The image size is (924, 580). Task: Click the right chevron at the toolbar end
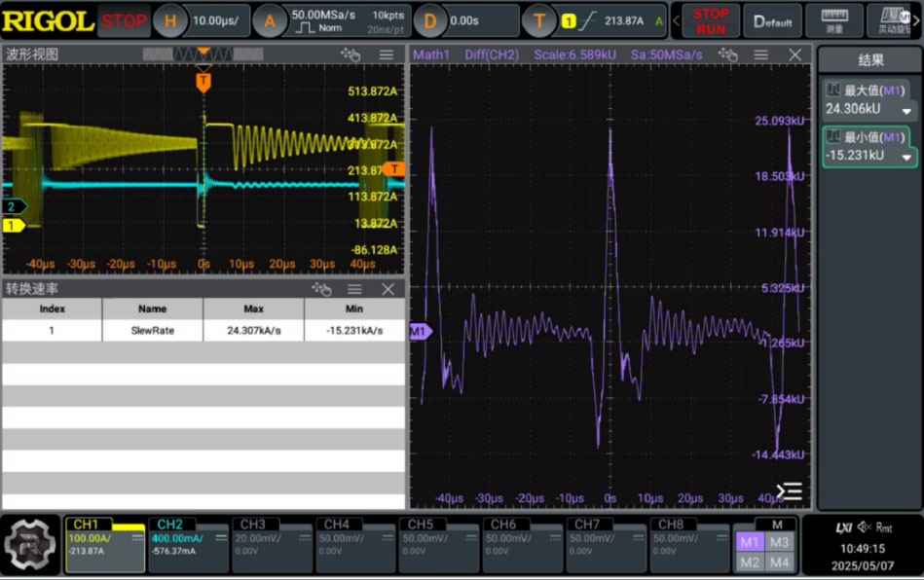[x=916, y=20]
